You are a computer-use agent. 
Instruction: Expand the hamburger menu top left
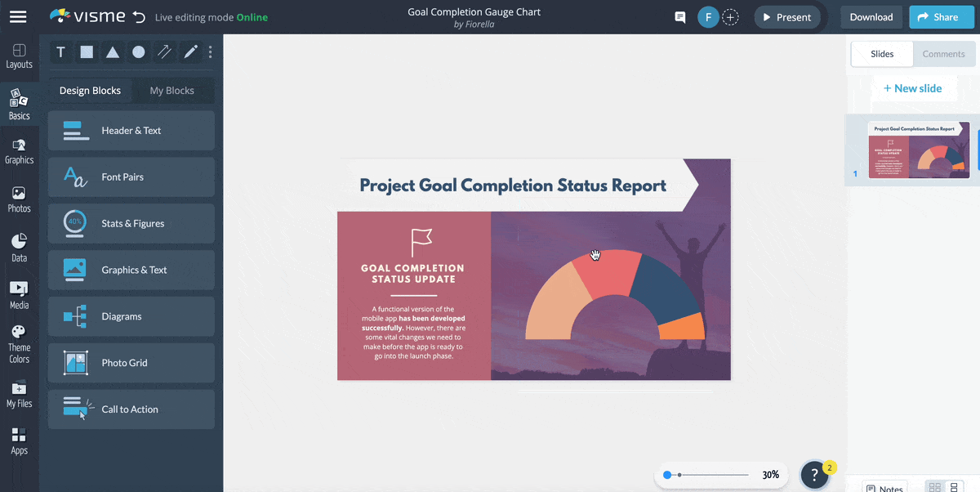(18, 16)
